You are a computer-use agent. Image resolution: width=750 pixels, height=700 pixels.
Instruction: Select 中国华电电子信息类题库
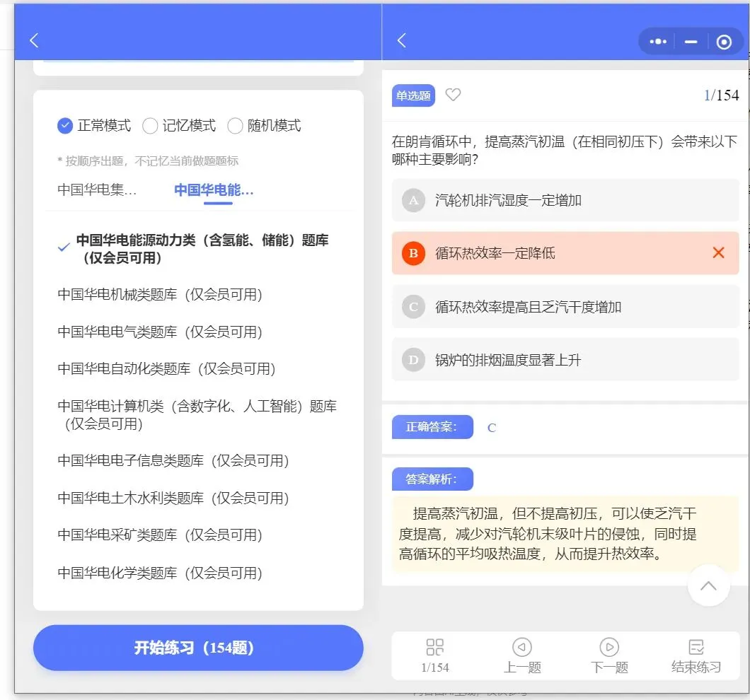[x=173, y=460]
